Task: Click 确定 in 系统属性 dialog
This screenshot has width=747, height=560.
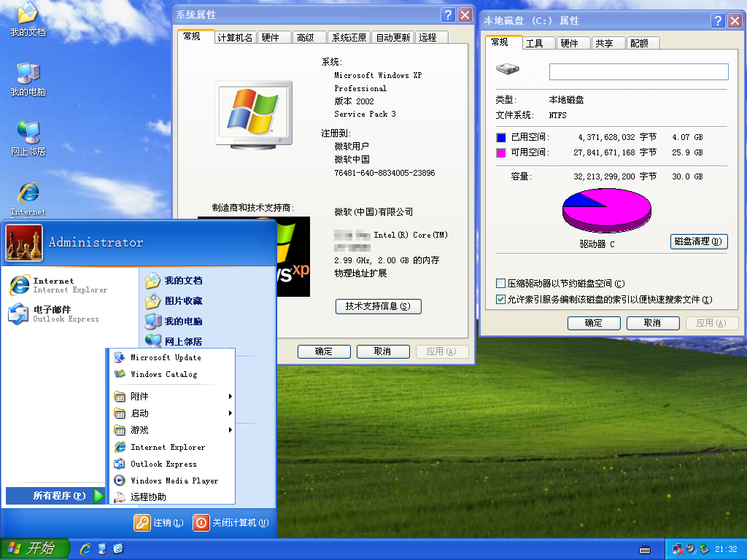Action: pos(324,351)
